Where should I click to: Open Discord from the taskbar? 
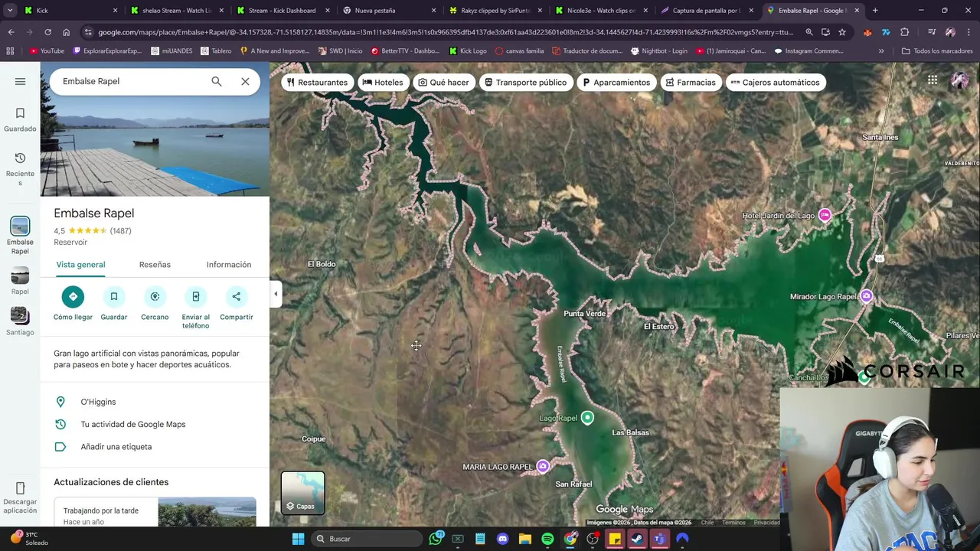click(x=502, y=539)
